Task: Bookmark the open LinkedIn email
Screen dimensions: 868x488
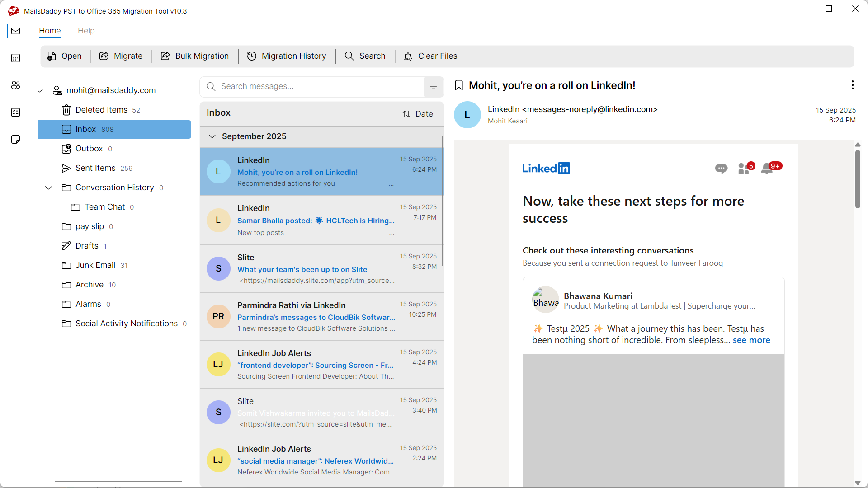Action: coord(459,85)
